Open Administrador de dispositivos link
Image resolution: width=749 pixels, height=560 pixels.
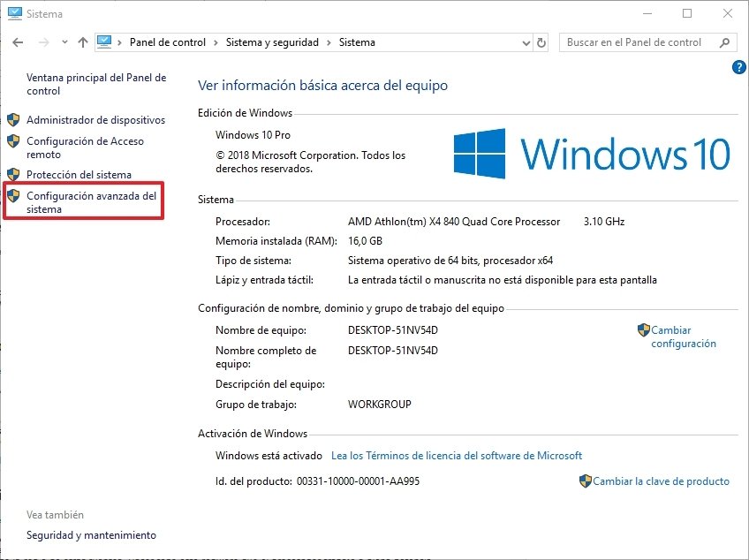pos(95,120)
